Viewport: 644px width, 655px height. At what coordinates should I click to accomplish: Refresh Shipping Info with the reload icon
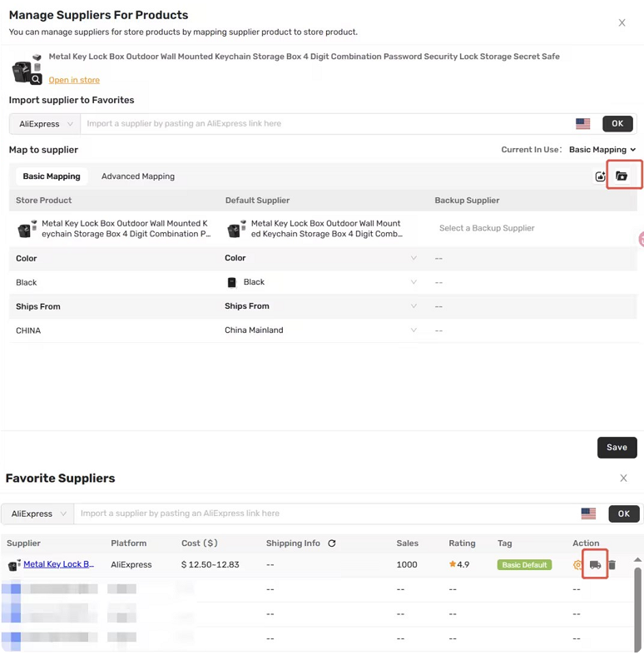332,543
